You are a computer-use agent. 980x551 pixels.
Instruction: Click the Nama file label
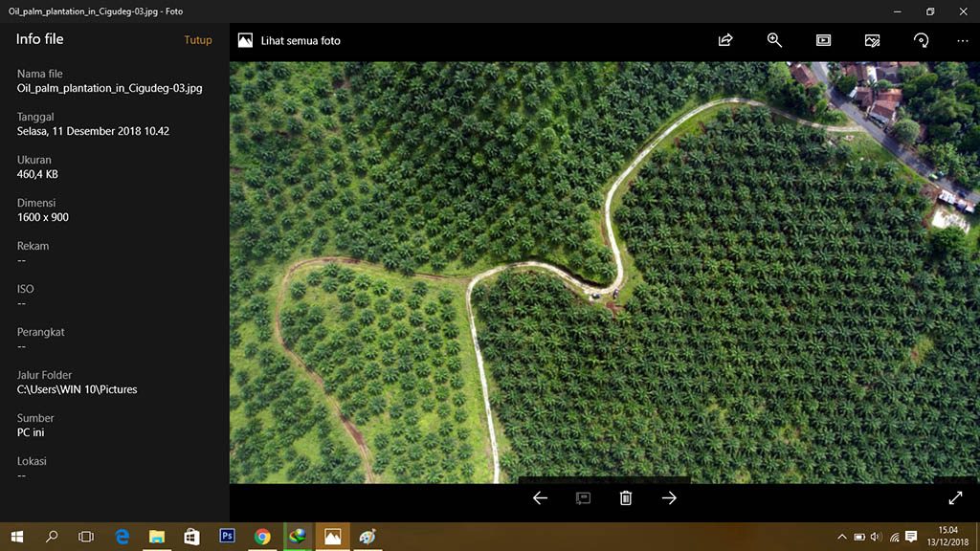tap(39, 74)
